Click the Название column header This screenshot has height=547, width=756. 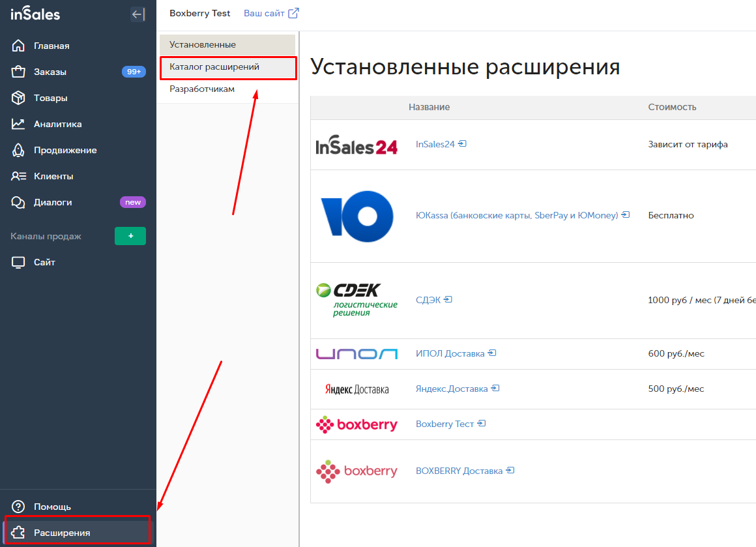[429, 107]
